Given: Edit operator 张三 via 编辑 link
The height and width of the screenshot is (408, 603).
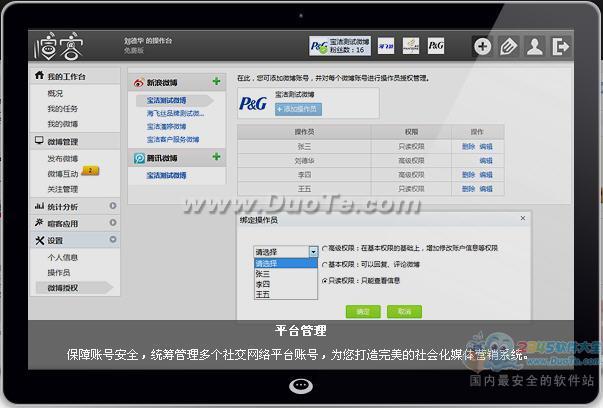Looking at the screenshot, I should 486,147.
